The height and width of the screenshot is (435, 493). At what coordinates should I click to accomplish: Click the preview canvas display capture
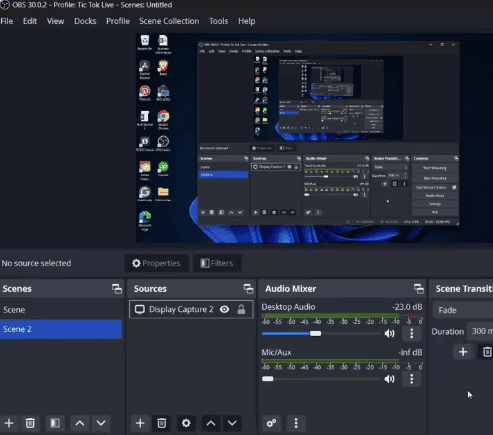314,138
